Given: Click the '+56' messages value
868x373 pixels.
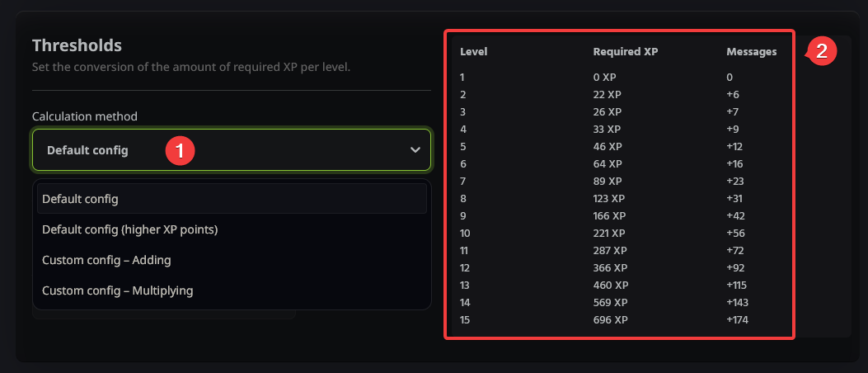Looking at the screenshot, I should coord(735,233).
